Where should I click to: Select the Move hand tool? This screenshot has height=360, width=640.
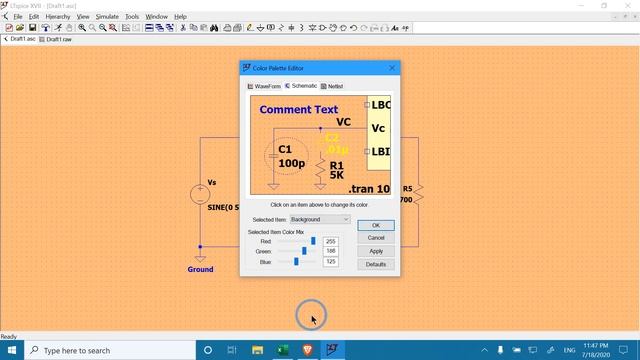333,28
